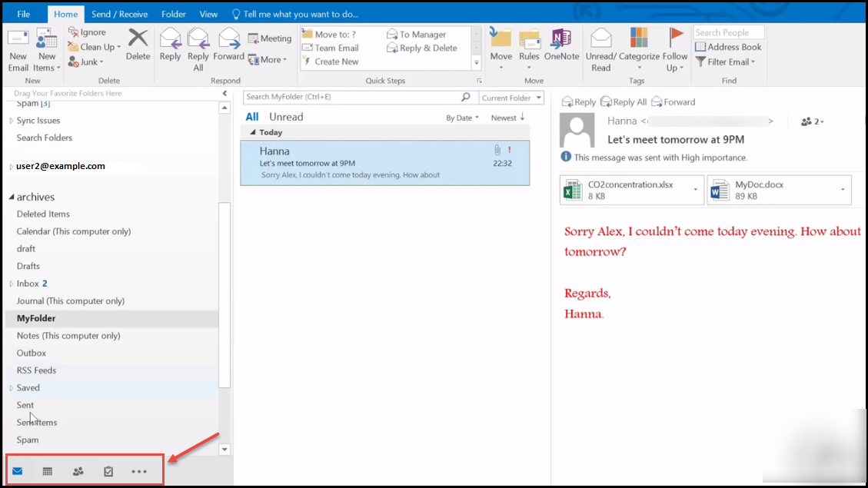
Task: Open the Outbox folder
Action: tap(31, 353)
